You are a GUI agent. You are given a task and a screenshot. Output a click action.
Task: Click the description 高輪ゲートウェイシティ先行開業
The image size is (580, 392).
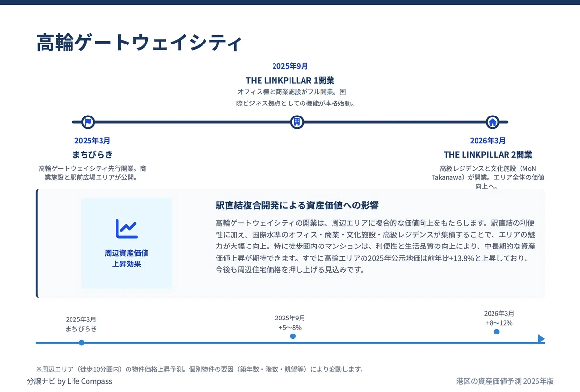(92, 173)
